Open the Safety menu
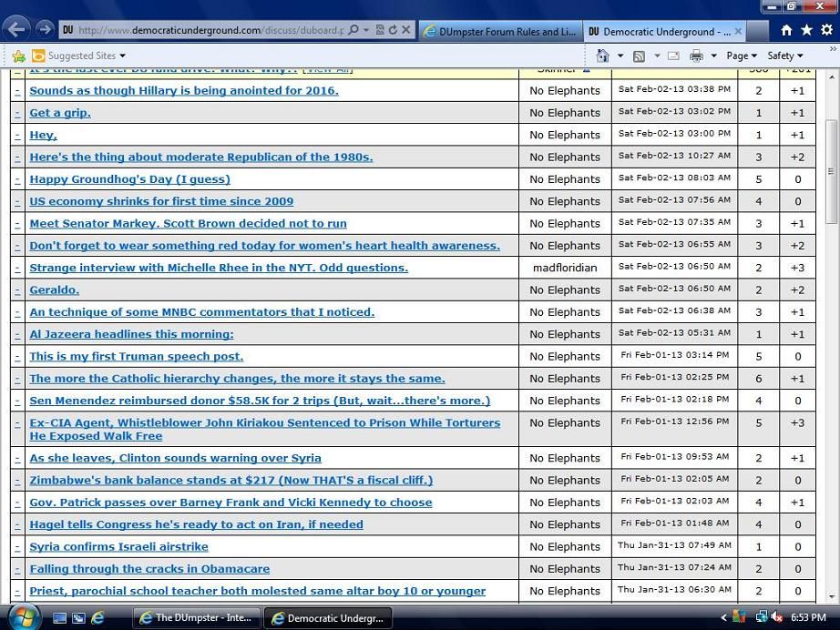The image size is (840, 630). click(784, 56)
